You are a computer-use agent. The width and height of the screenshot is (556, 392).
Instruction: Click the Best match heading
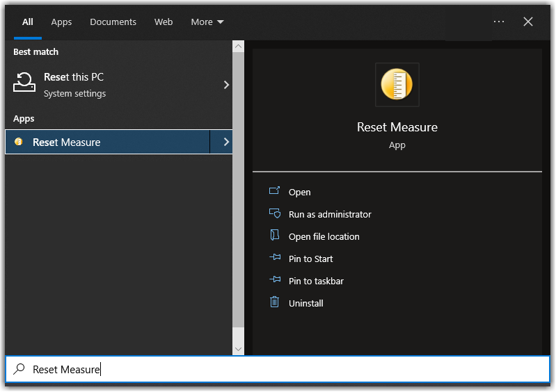point(35,51)
